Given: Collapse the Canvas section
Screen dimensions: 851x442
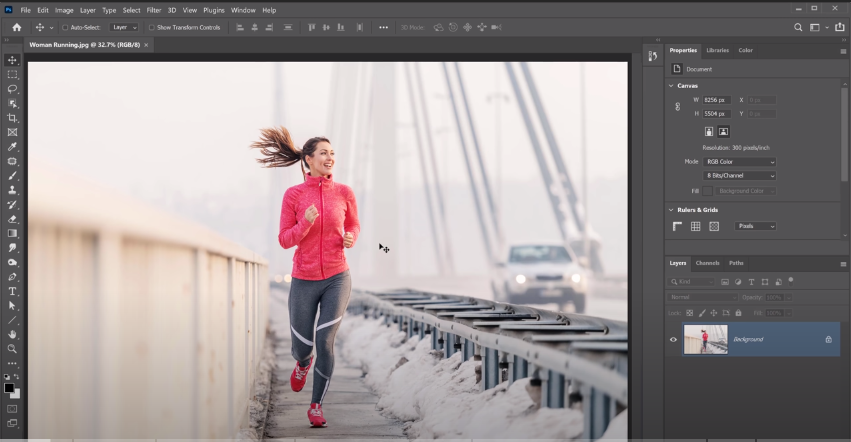Looking at the screenshot, I should pyautogui.click(x=672, y=85).
